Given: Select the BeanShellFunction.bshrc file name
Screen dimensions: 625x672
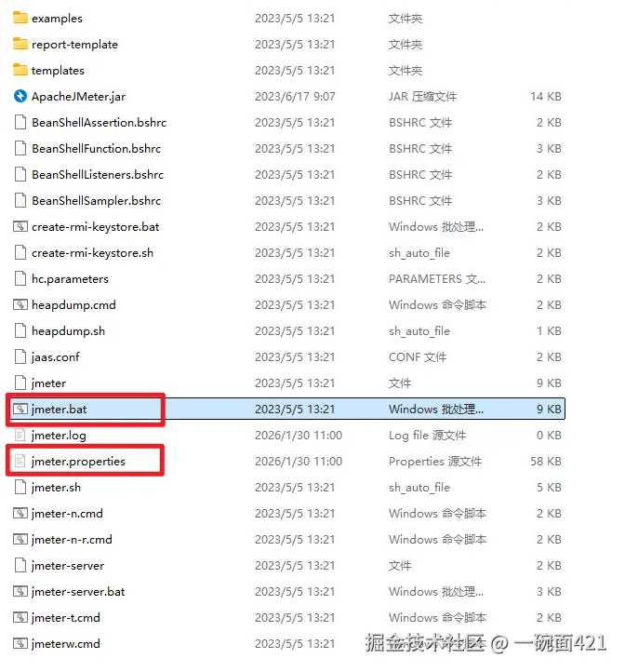Looking at the screenshot, I should click(97, 149).
